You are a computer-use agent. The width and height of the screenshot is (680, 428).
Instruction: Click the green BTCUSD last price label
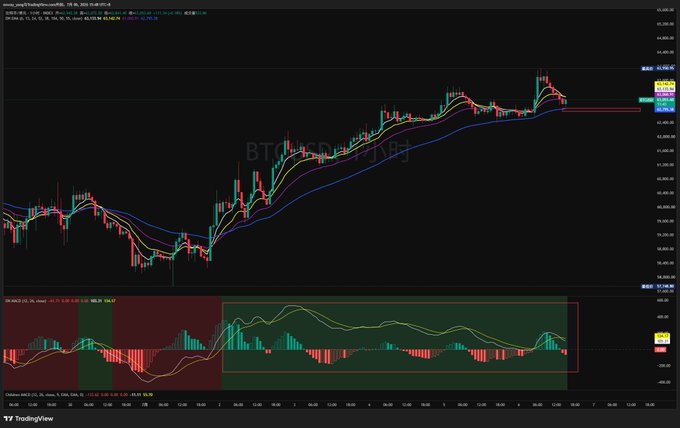(657, 100)
